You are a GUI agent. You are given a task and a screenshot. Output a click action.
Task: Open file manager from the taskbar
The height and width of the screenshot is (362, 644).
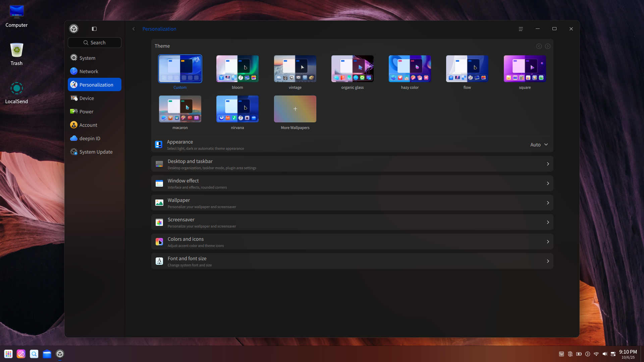[47, 354]
